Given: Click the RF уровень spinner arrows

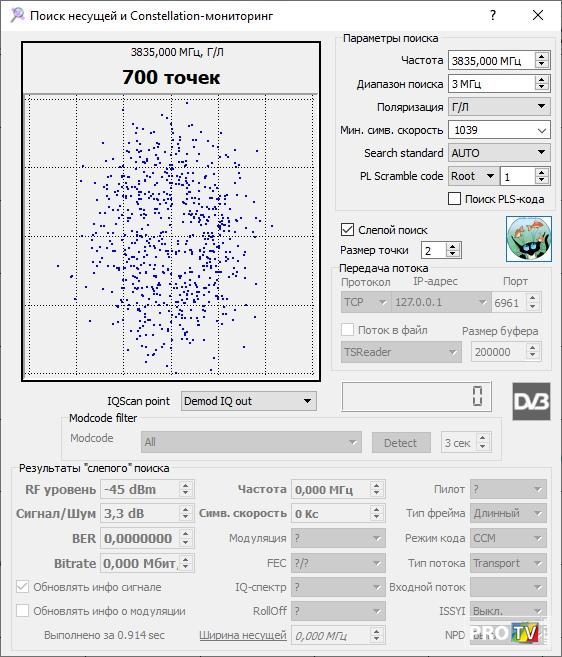Looking at the screenshot, I should (185, 489).
